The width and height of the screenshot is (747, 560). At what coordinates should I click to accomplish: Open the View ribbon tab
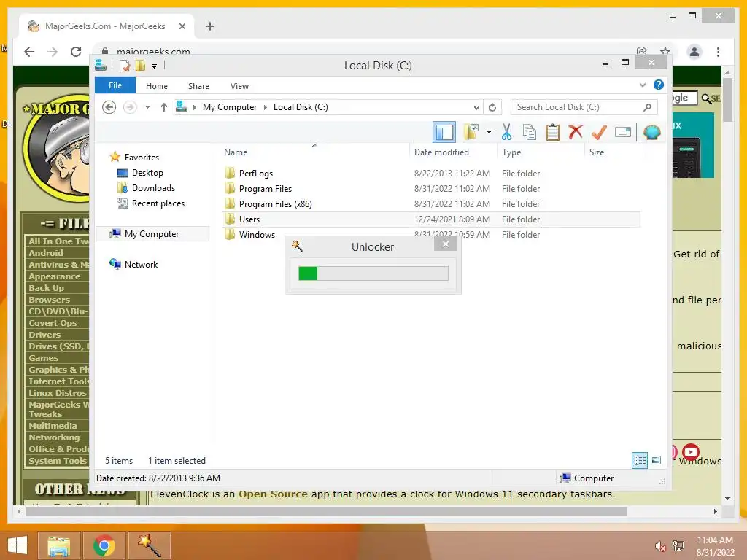coord(239,86)
